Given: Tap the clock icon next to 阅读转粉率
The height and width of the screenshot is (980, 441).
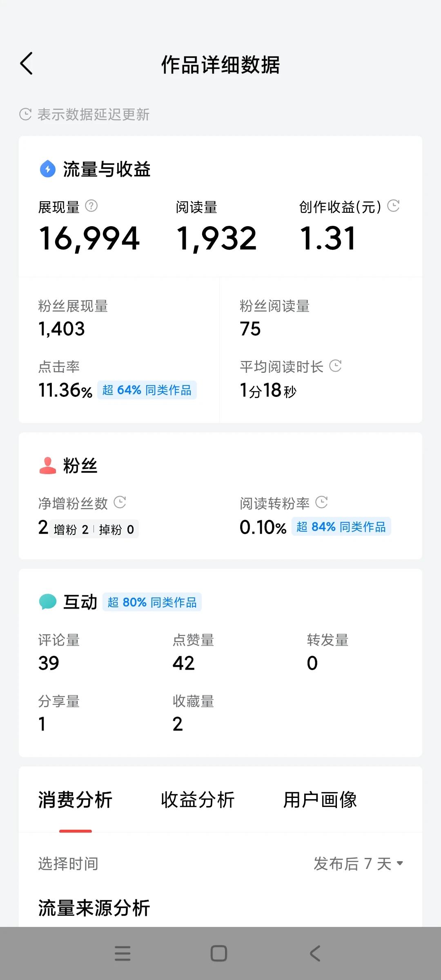Looking at the screenshot, I should (322, 502).
